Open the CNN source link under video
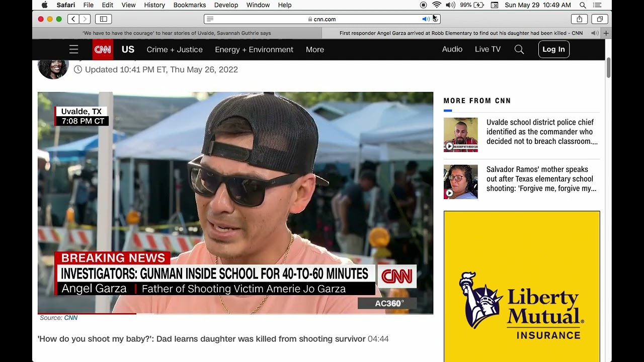644x362 pixels. pos(70,318)
